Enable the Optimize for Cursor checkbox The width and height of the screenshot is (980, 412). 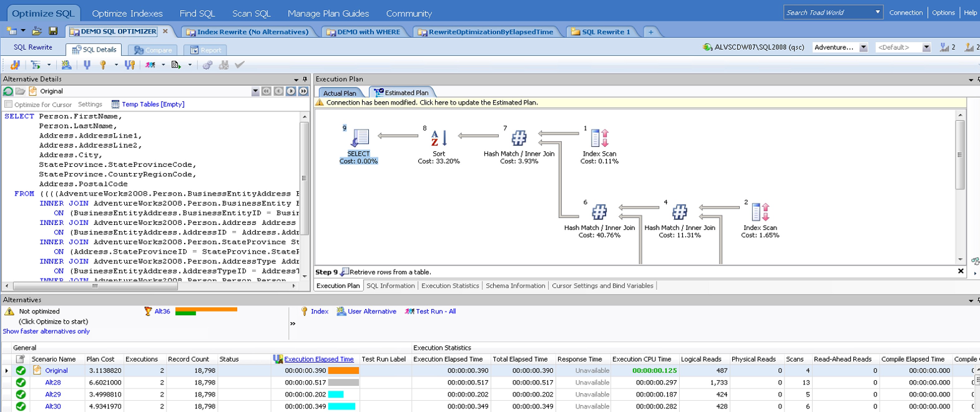click(x=8, y=104)
